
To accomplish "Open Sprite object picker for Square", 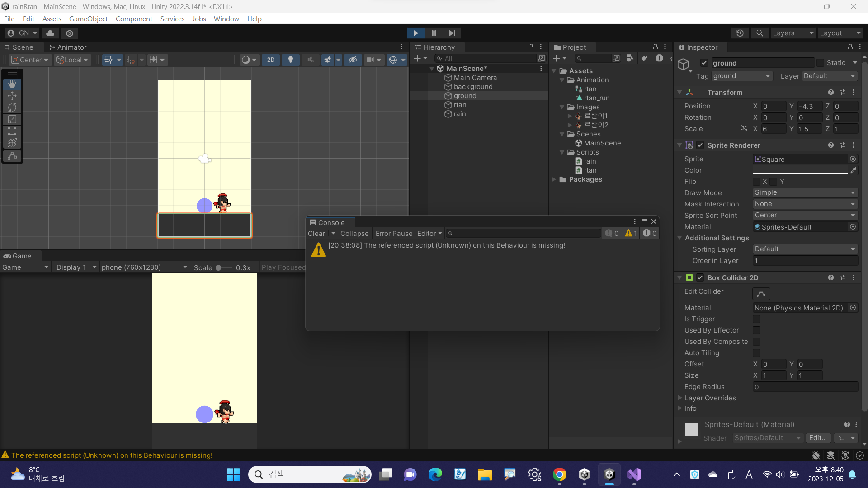I will 853,159.
